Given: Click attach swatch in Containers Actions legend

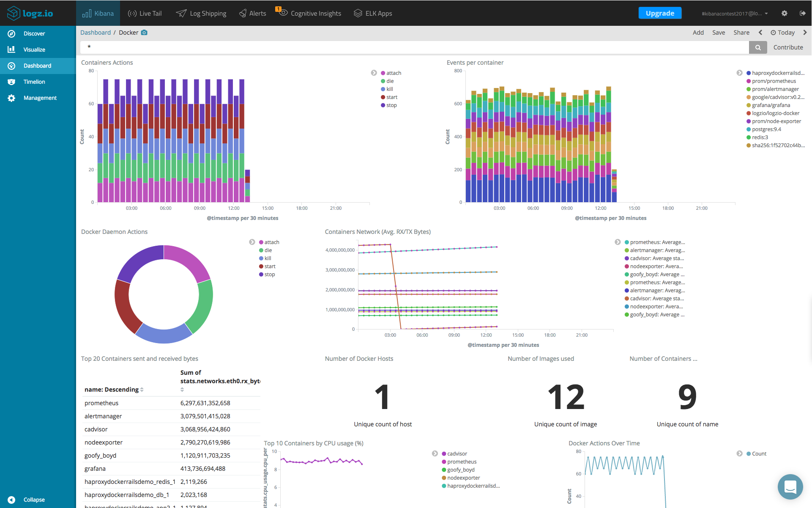Looking at the screenshot, I should 383,73.
